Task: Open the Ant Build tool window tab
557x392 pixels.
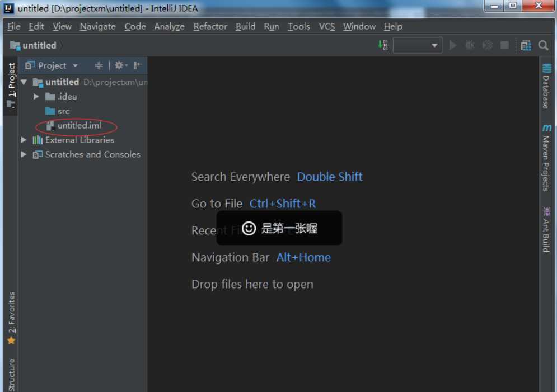Action: click(x=546, y=230)
